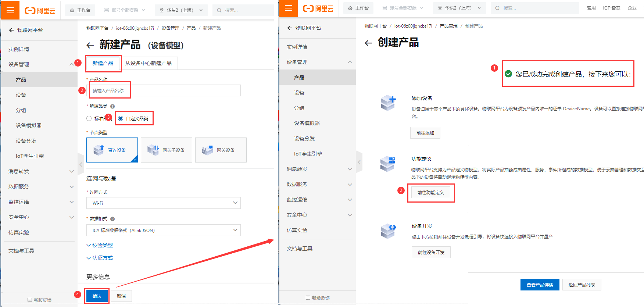This screenshot has width=644, height=307.
Task: Click the 产品名称 input field
Action: pos(164,90)
